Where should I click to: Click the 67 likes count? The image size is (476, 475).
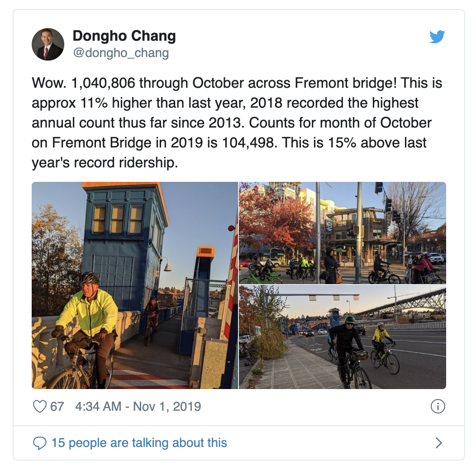click(x=57, y=406)
